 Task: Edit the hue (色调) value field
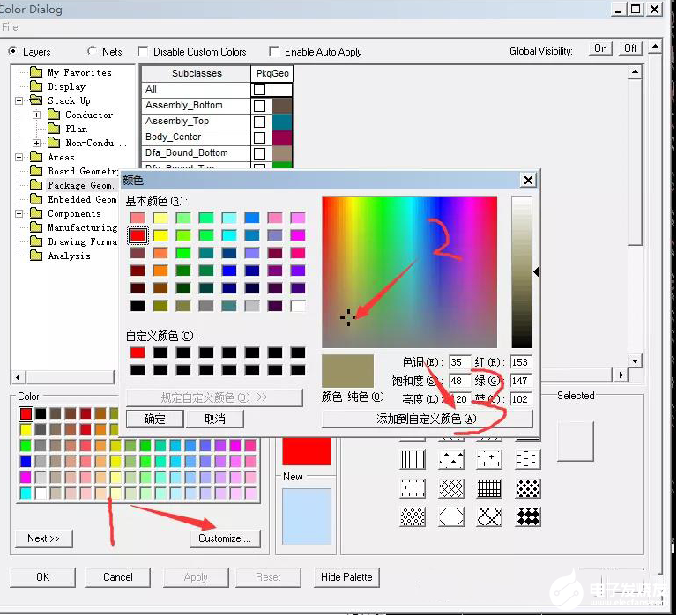click(459, 362)
